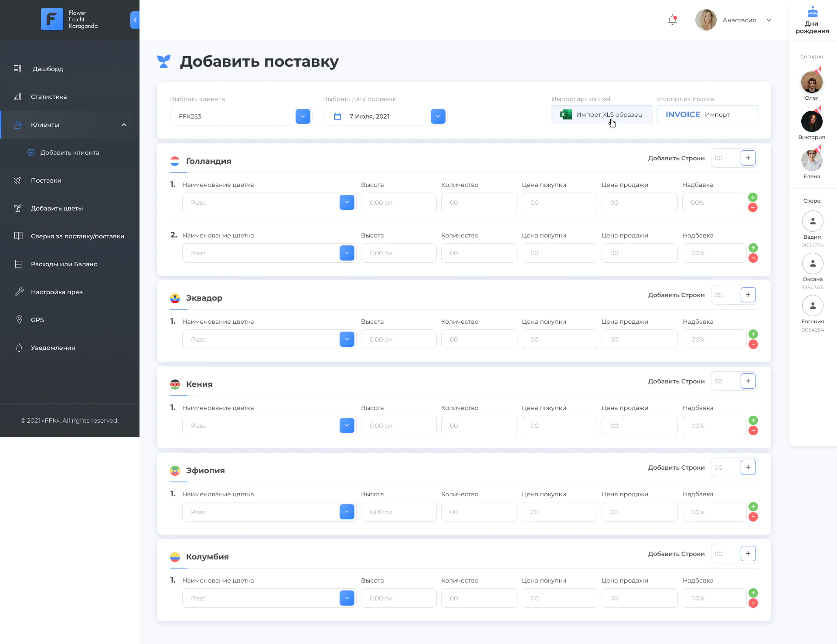837x644 pixels.
Task: Click the green add icon on Голландия row 1
Action: pyautogui.click(x=753, y=197)
